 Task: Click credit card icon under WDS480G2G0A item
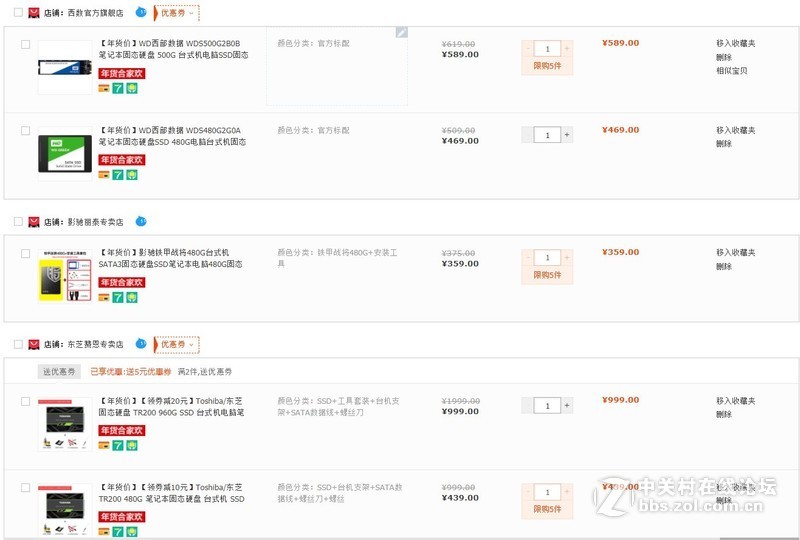pos(104,175)
